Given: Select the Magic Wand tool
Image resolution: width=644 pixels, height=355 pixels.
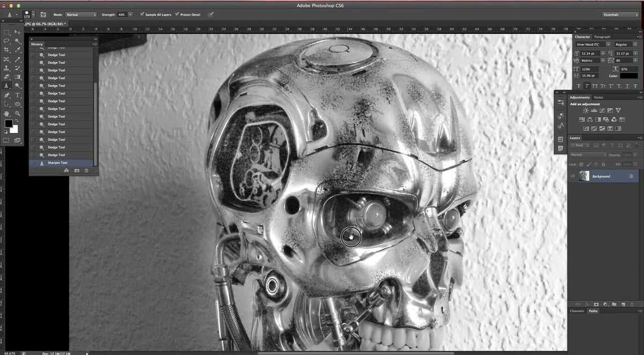Looking at the screenshot, I should [x=18, y=41].
